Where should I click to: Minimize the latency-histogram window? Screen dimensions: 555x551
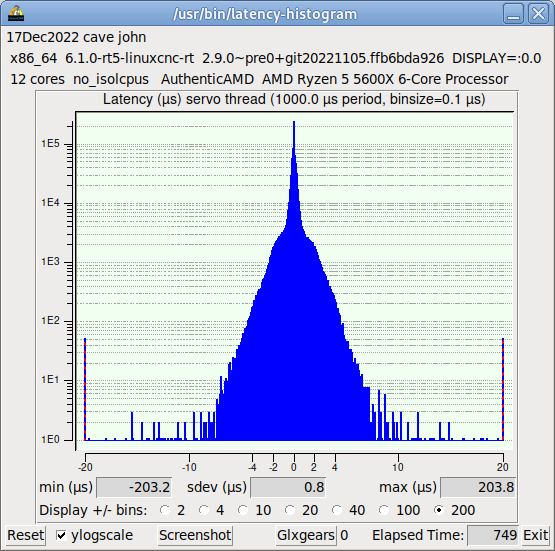513,14
